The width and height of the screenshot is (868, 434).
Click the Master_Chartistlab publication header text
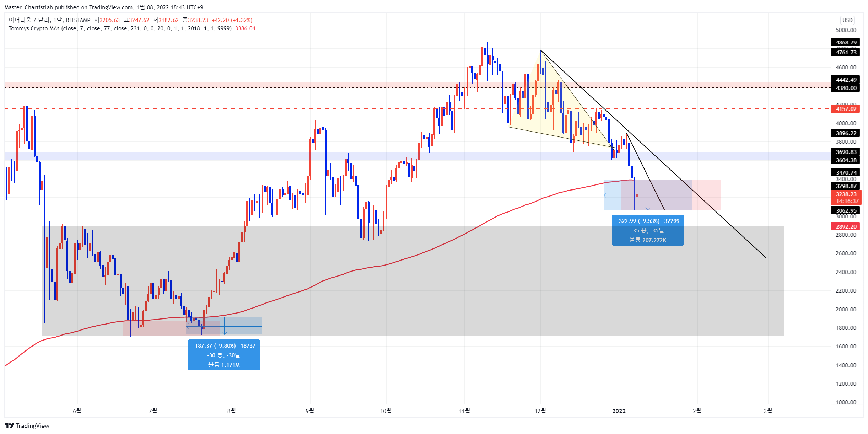[103, 7]
